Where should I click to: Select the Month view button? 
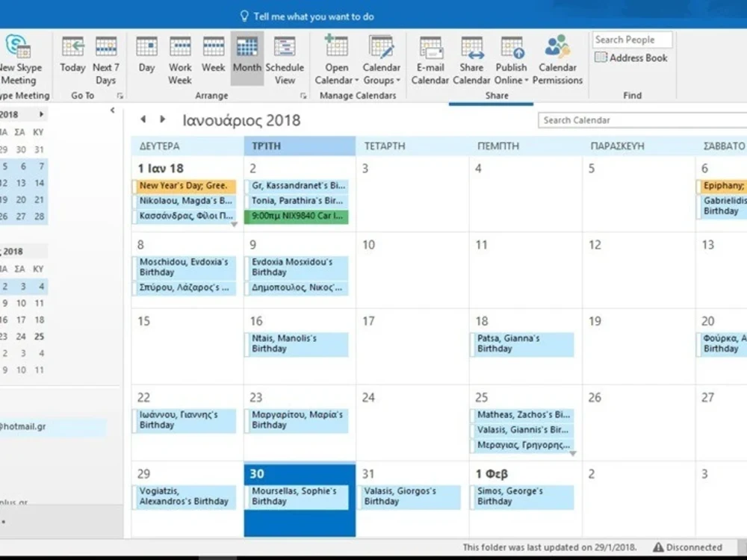(x=247, y=58)
